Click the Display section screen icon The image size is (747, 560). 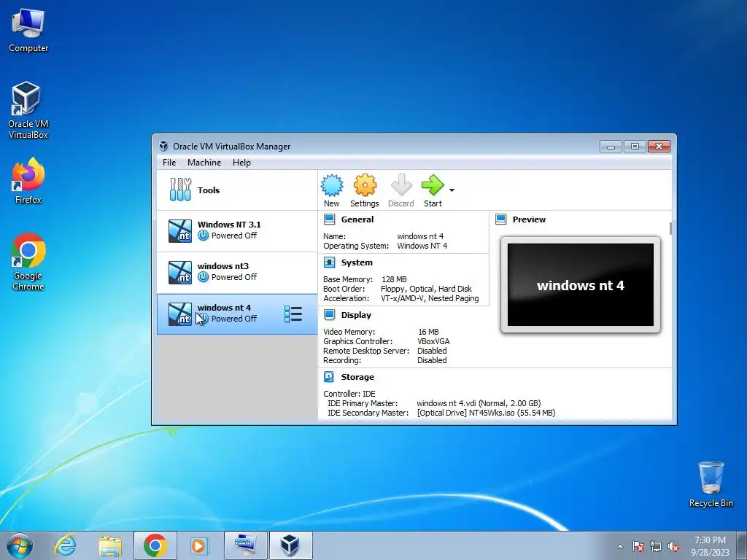pyautogui.click(x=329, y=315)
